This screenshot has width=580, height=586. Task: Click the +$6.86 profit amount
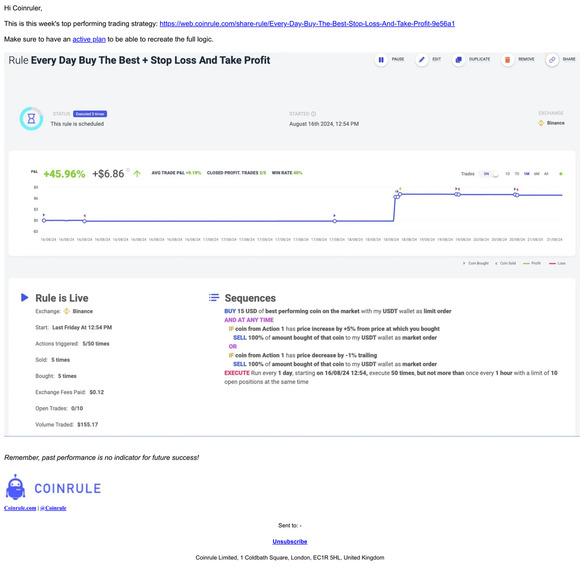click(x=108, y=174)
